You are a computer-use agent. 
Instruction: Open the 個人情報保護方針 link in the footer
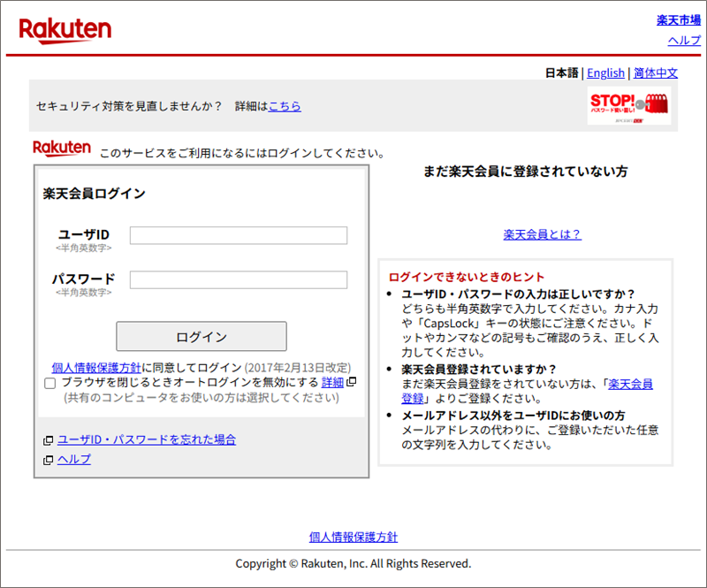point(353,537)
